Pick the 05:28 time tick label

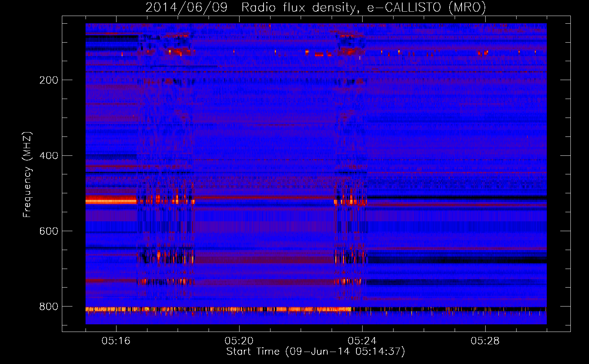tap(485, 341)
